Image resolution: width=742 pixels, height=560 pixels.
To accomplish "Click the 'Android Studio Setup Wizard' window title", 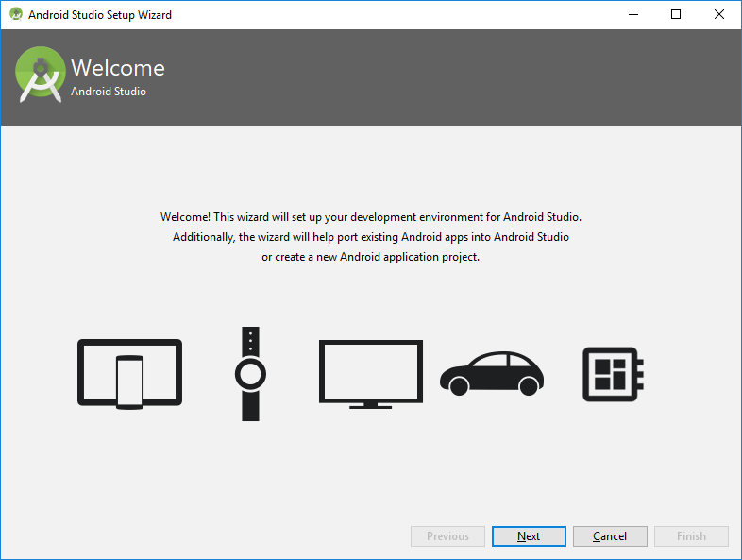I will coord(100,15).
